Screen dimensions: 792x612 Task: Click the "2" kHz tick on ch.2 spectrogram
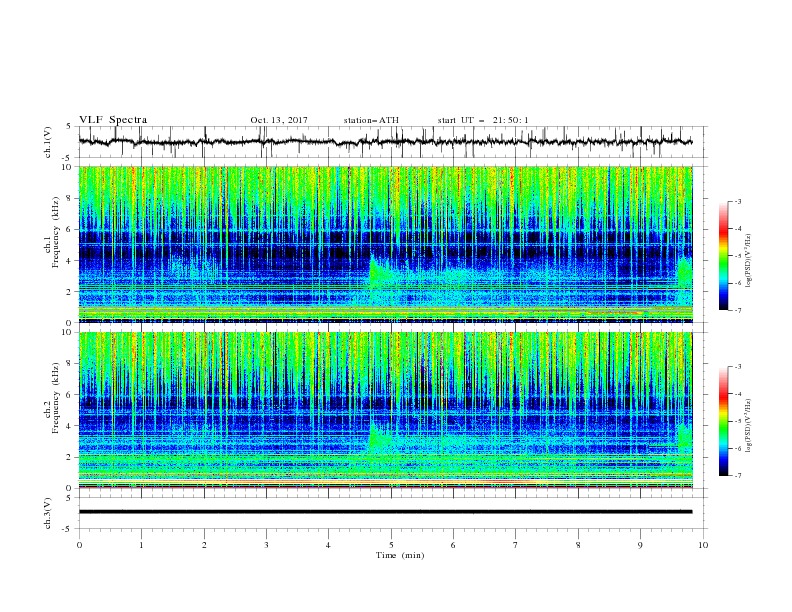coord(70,457)
